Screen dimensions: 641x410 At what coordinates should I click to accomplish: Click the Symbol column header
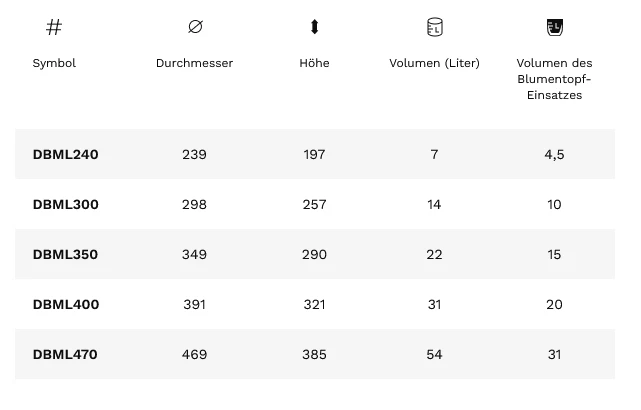(54, 63)
